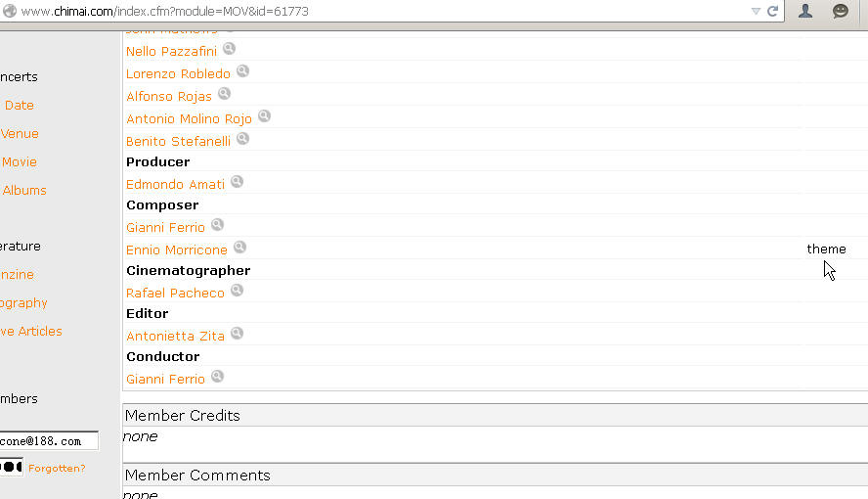The width and height of the screenshot is (868, 499).
Task: Click search icon next to Nello Pazzafini
Action: point(229,49)
